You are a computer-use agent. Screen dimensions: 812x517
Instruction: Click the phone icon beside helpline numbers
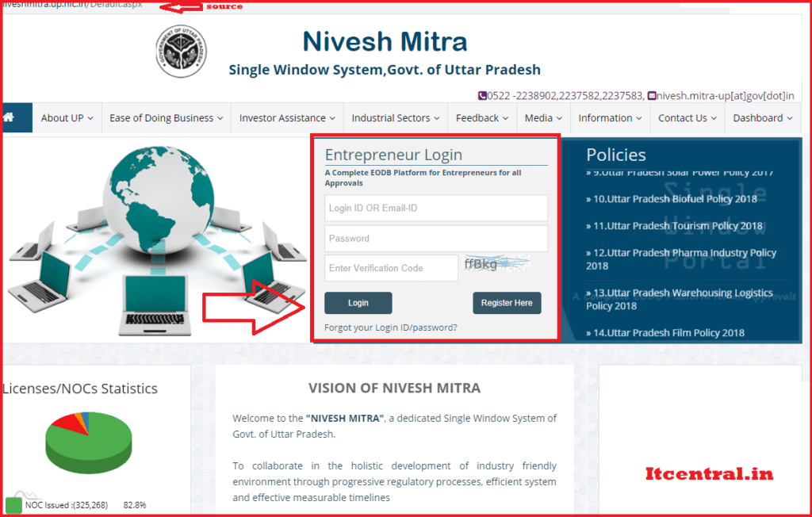[482, 96]
